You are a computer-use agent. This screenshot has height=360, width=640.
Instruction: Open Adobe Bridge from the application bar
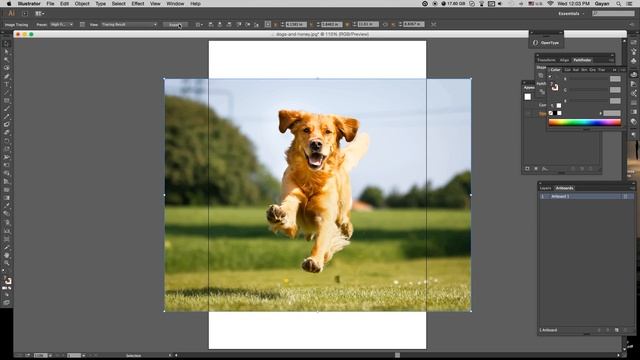25,13
